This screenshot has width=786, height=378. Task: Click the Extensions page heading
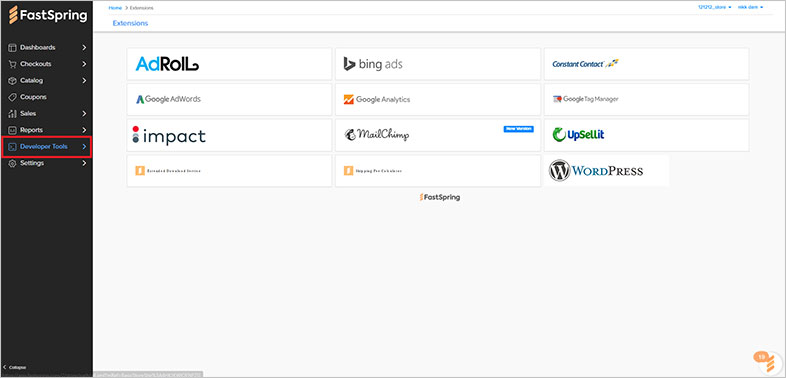click(x=130, y=23)
